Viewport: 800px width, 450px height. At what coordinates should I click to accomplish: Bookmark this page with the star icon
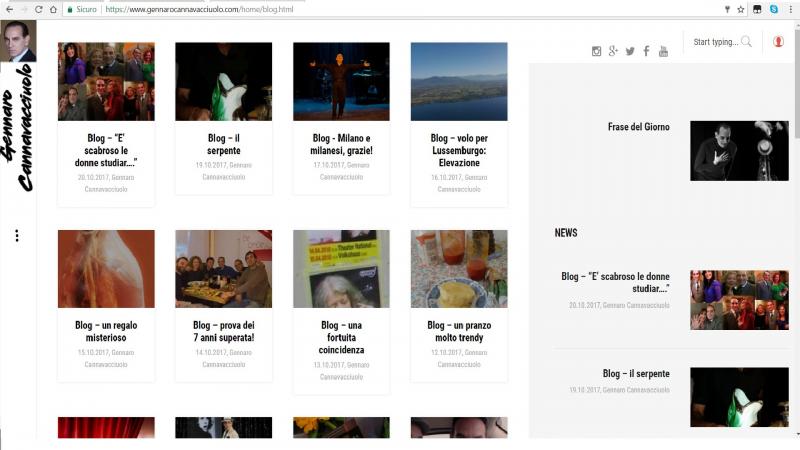[741, 9]
